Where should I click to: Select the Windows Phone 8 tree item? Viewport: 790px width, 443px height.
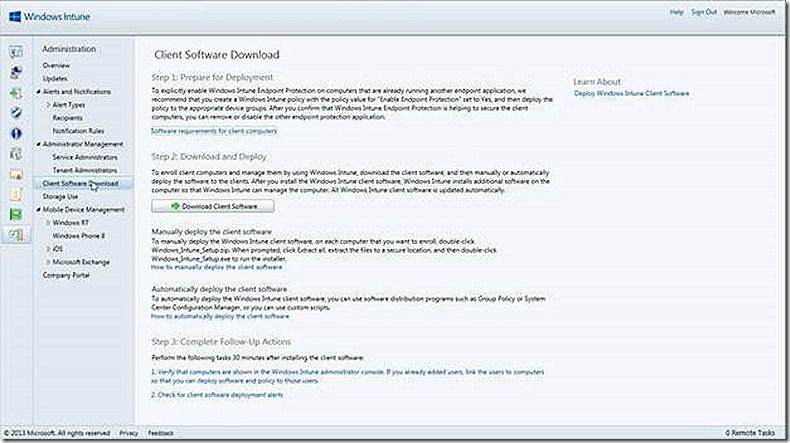79,236
